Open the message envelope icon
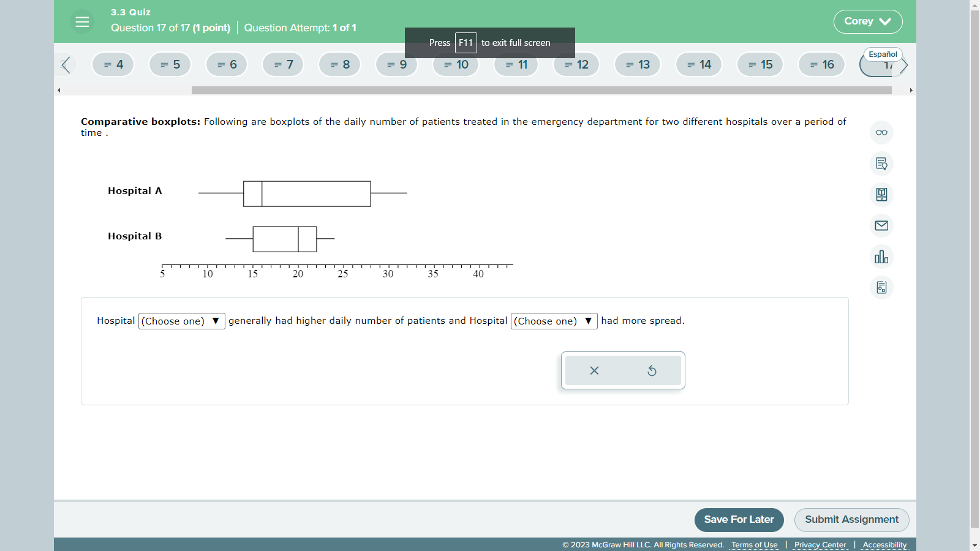980x551 pixels. (x=881, y=226)
